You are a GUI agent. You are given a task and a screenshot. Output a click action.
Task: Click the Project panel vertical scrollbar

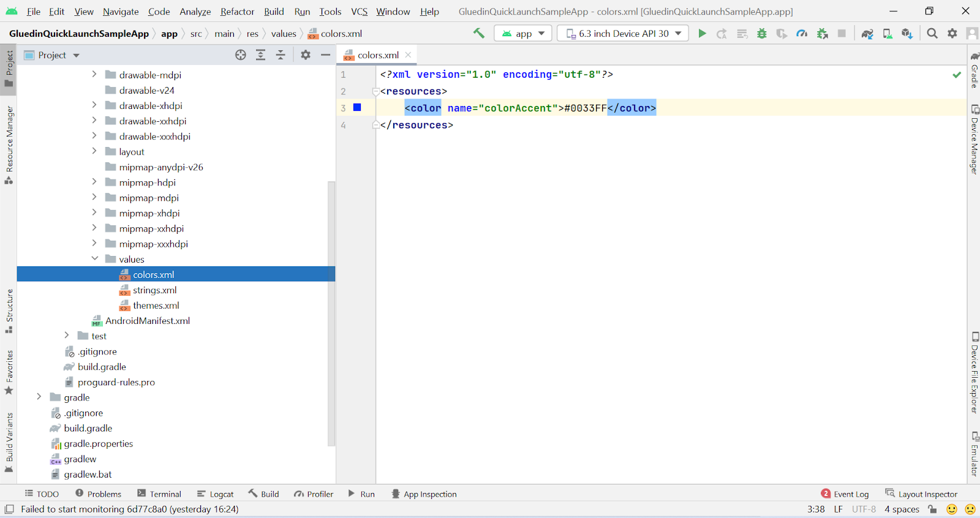[331, 313]
